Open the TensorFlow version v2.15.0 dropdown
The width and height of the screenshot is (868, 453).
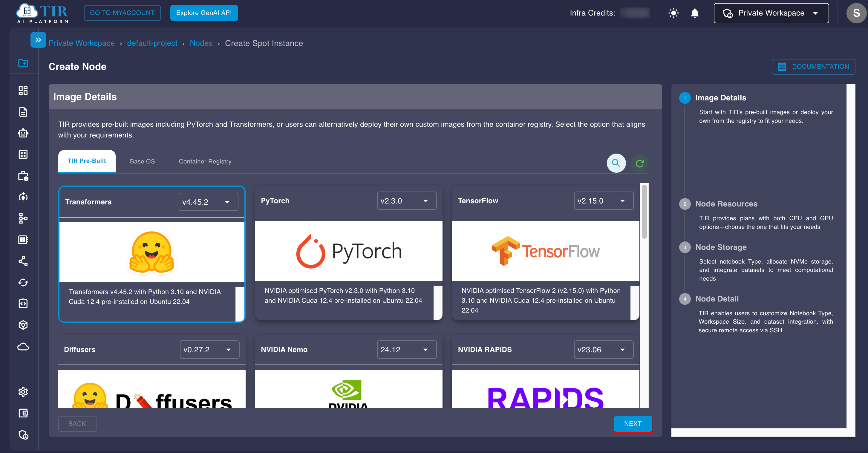click(603, 201)
